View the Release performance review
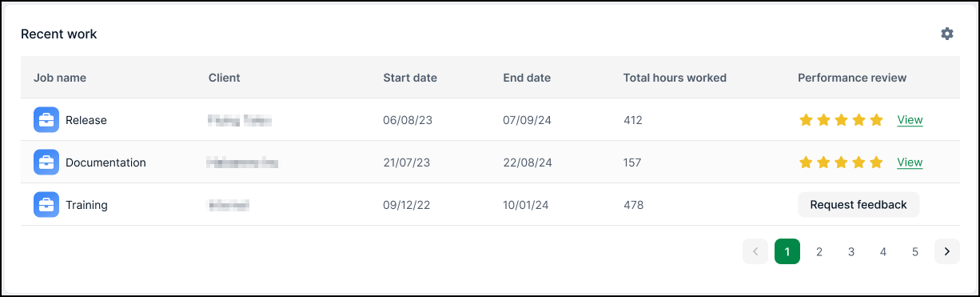This screenshot has height=297, width=980. (x=910, y=120)
